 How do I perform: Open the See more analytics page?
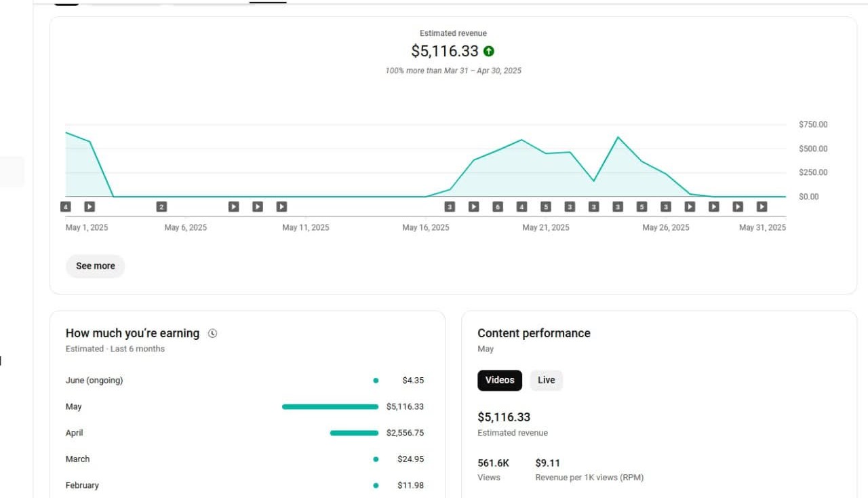coord(95,266)
